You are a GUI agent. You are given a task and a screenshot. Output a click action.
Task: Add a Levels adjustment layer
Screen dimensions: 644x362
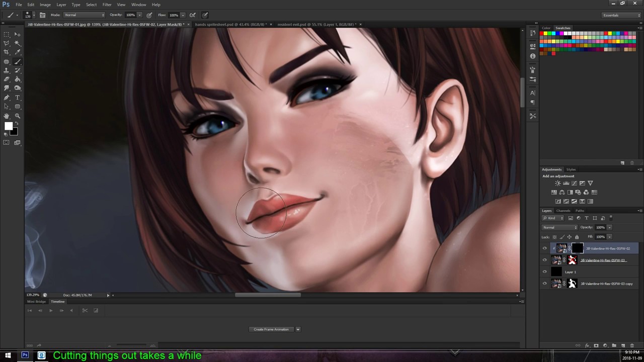click(x=566, y=183)
